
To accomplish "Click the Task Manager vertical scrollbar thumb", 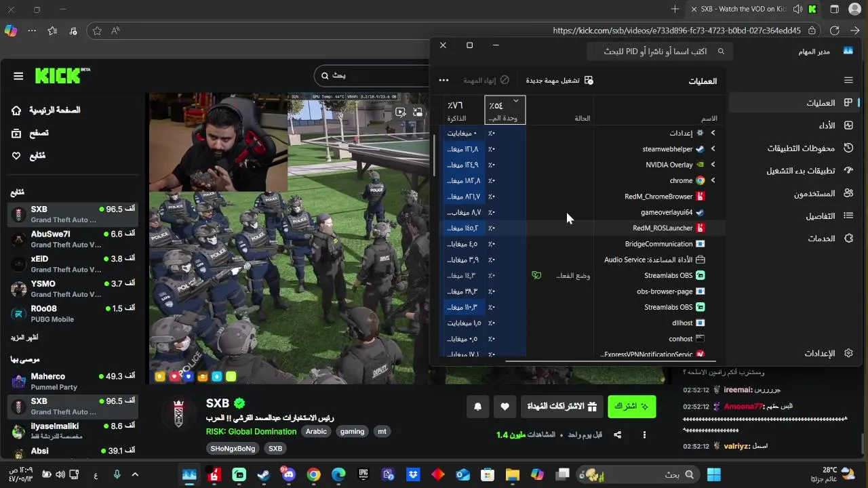I will pos(435,156).
